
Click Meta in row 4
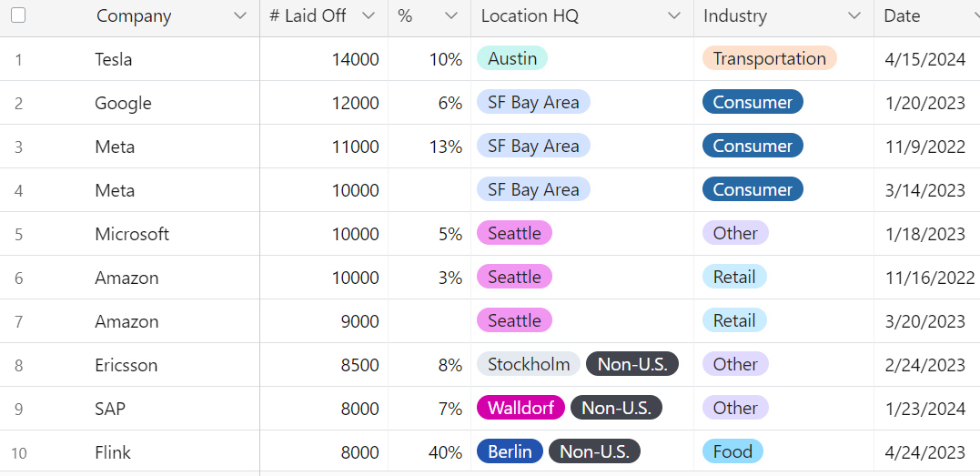(x=115, y=190)
